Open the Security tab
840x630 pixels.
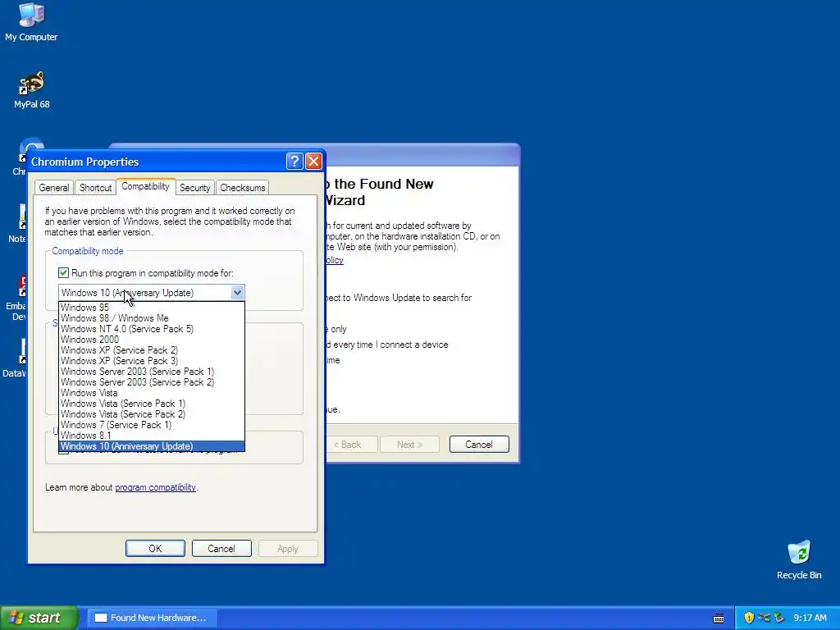[194, 188]
